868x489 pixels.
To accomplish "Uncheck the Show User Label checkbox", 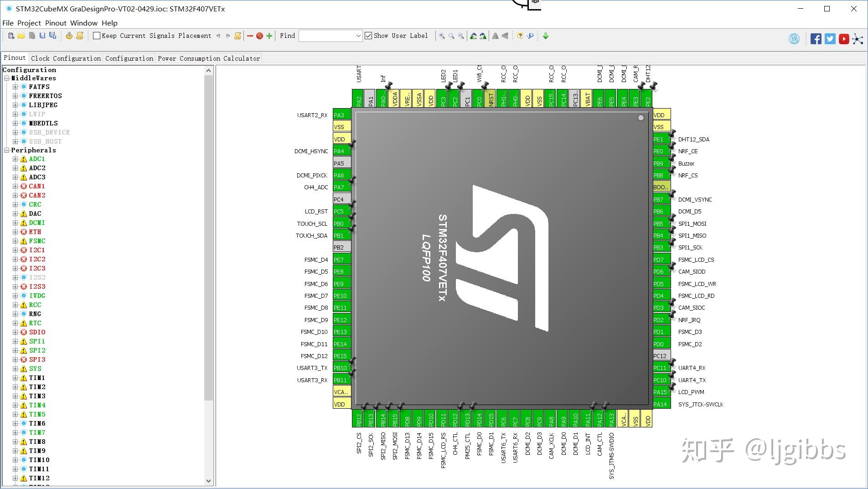I will [368, 36].
